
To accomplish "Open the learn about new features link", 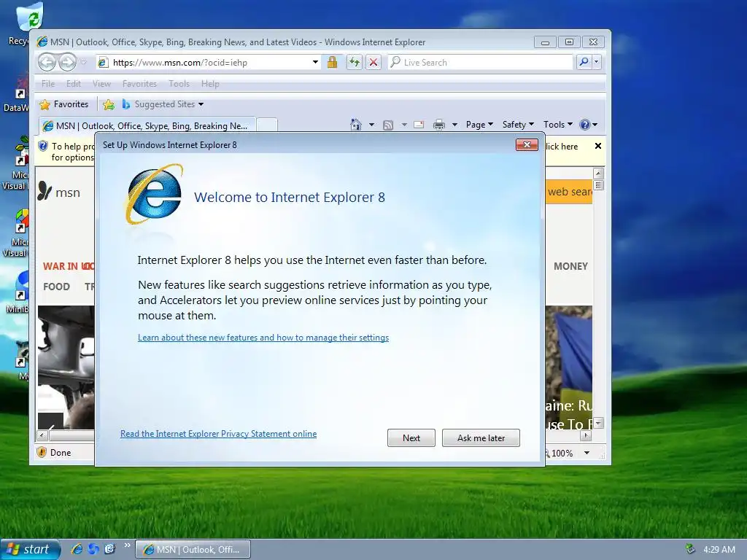I will [263, 338].
